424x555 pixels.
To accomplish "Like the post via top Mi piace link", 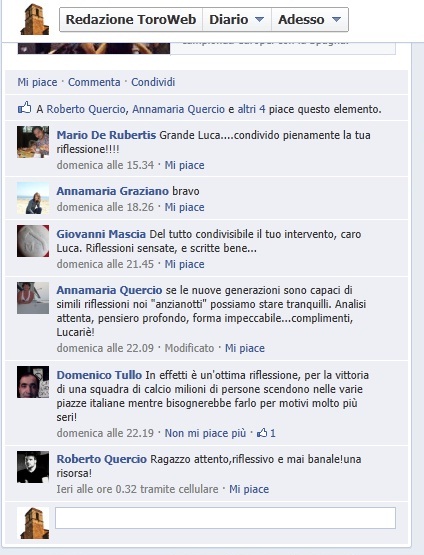I will (x=37, y=82).
